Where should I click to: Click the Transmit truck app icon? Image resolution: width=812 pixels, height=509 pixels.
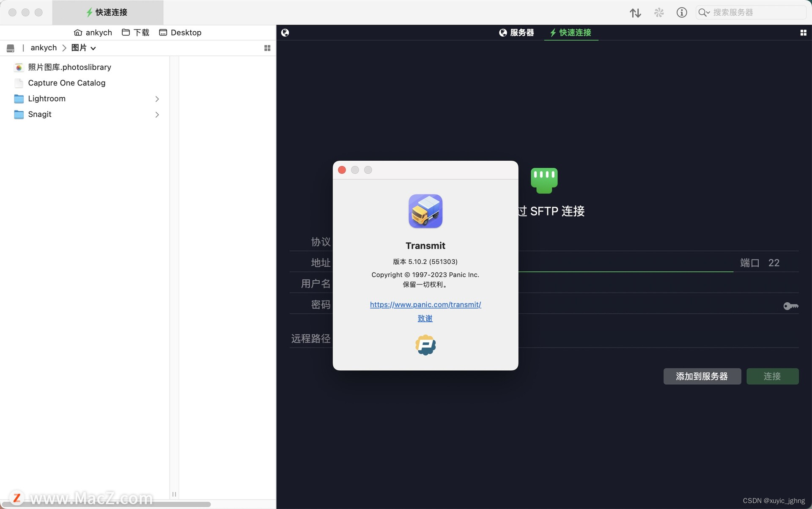tap(425, 211)
